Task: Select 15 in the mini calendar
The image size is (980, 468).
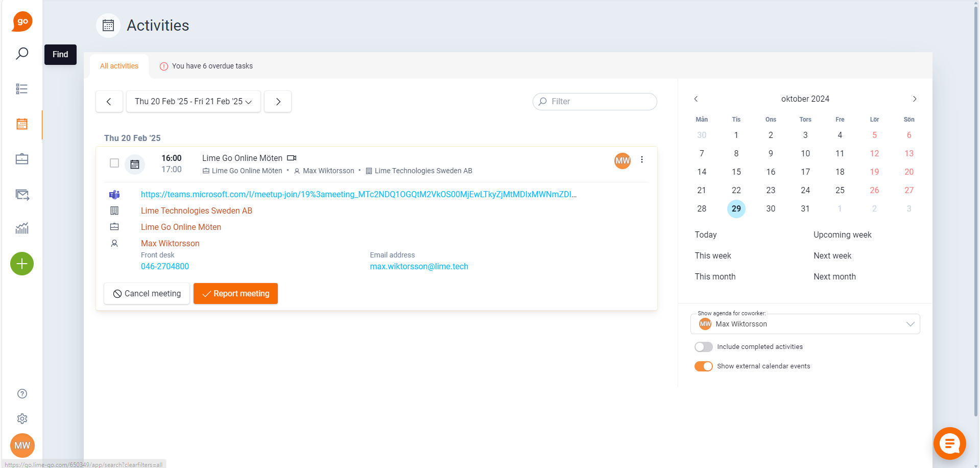Action: (x=736, y=172)
